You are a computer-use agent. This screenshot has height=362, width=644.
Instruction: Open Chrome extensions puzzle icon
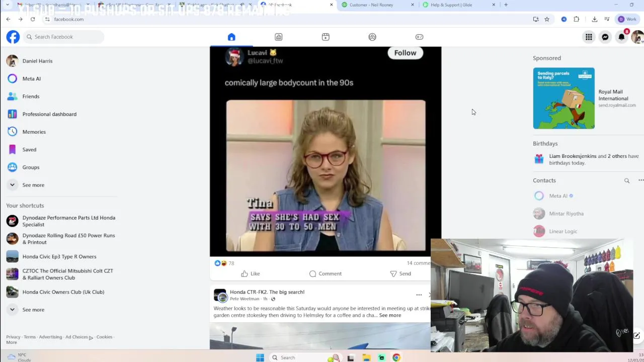(x=577, y=19)
